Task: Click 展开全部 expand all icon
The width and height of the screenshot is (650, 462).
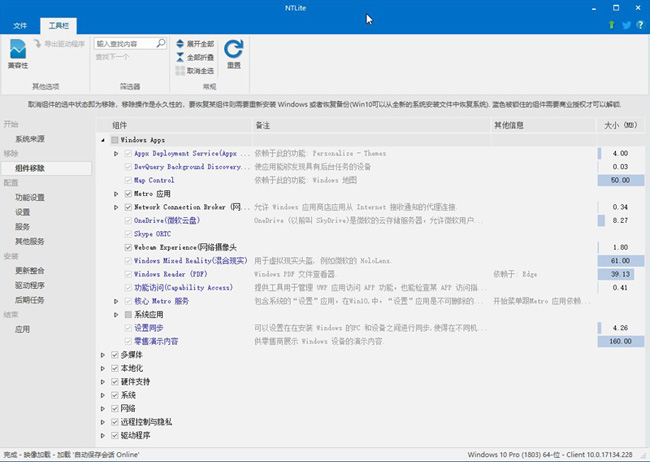Action: [180, 44]
